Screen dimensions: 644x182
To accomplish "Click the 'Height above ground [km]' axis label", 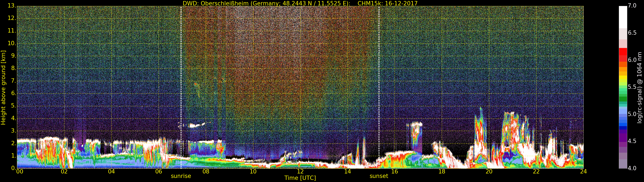I will pyautogui.click(x=3, y=87).
